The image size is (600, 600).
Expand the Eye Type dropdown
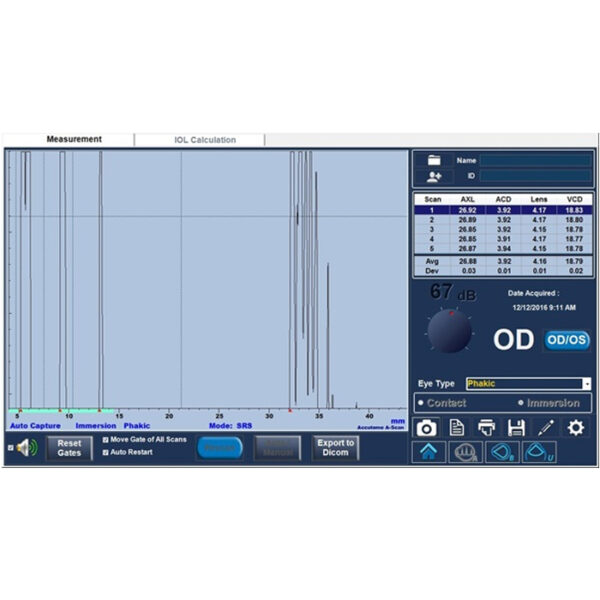586,383
